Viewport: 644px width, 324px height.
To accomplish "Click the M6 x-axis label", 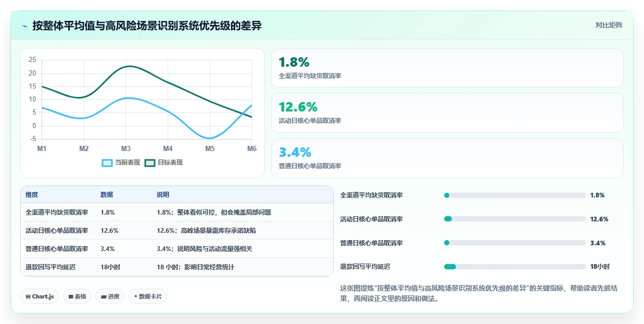I will (x=251, y=148).
